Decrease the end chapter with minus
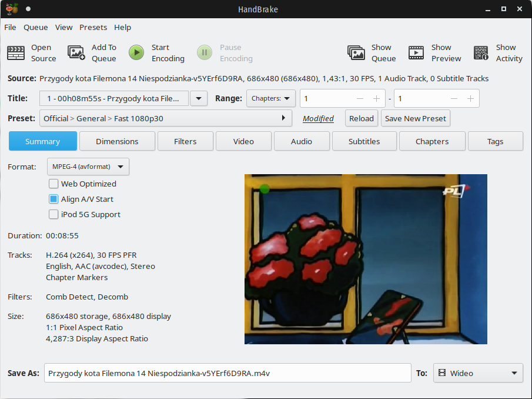Viewport: 532px width, 399px height. (x=454, y=98)
